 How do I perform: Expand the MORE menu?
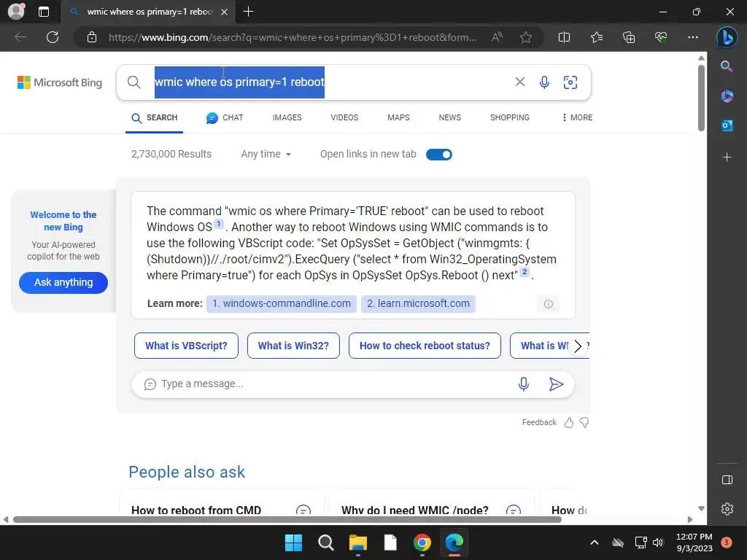[x=577, y=117]
